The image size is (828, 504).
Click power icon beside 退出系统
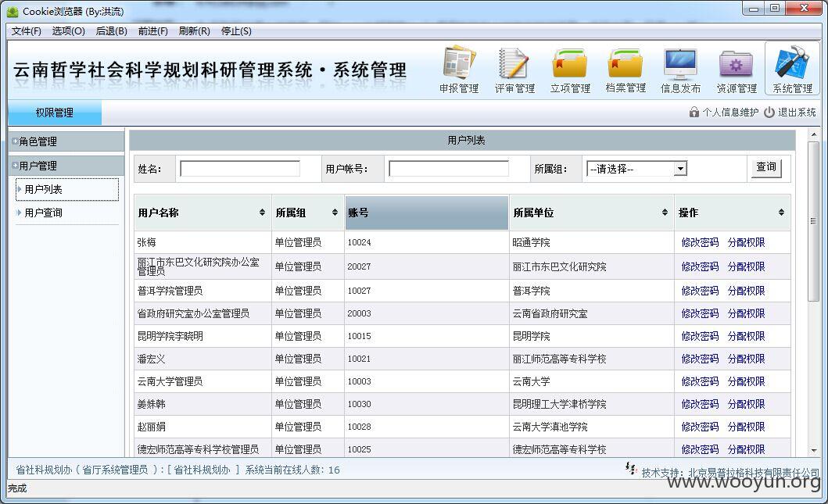pyautogui.click(x=769, y=112)
